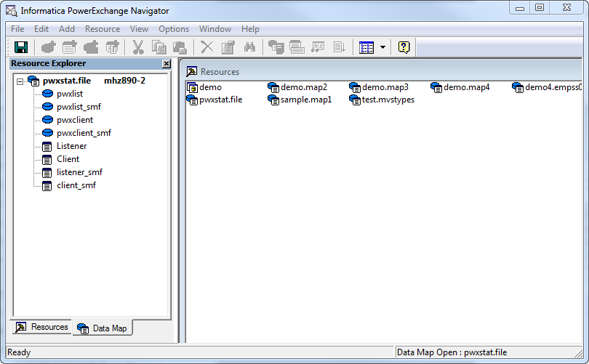Click the Copy icon in toolbar
589x364 pixels.
click(x=159, y=47)
